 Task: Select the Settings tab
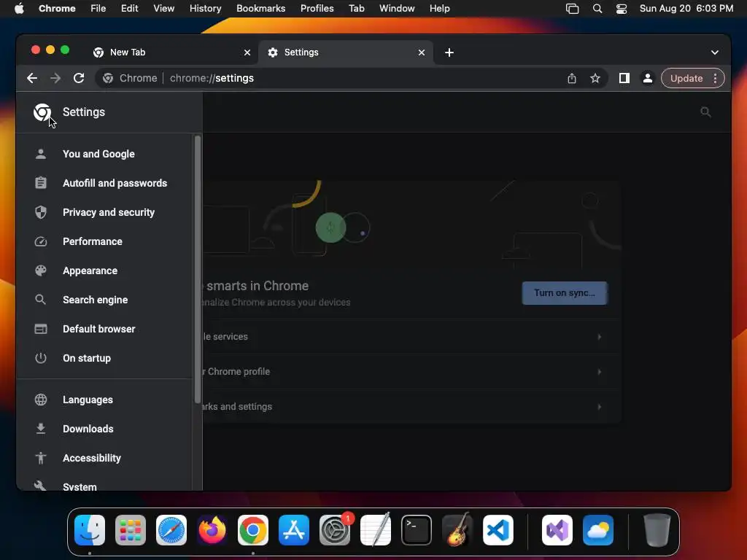coord(345,52)
